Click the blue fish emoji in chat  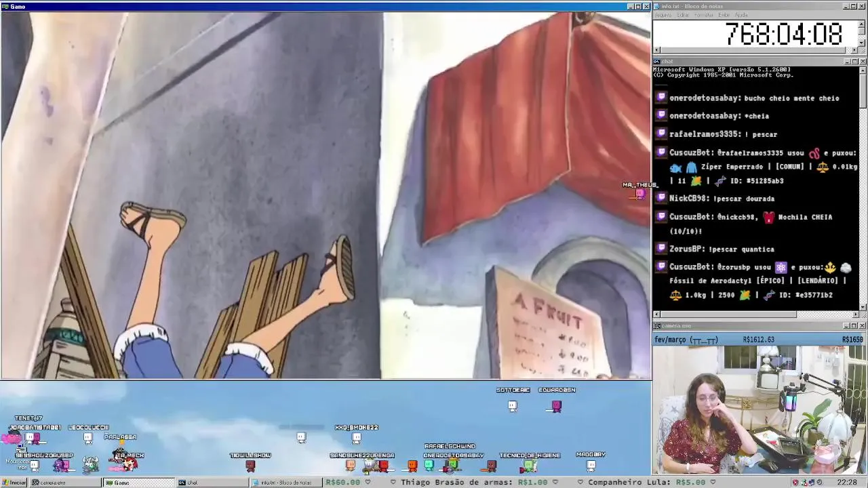(x=675, y=167)
